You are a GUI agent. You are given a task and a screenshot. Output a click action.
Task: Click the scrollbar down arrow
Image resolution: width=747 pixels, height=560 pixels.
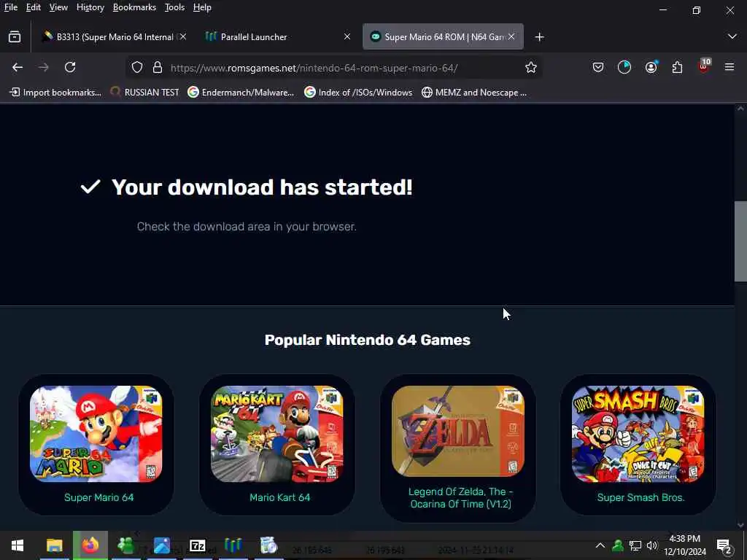pos(740,525)
